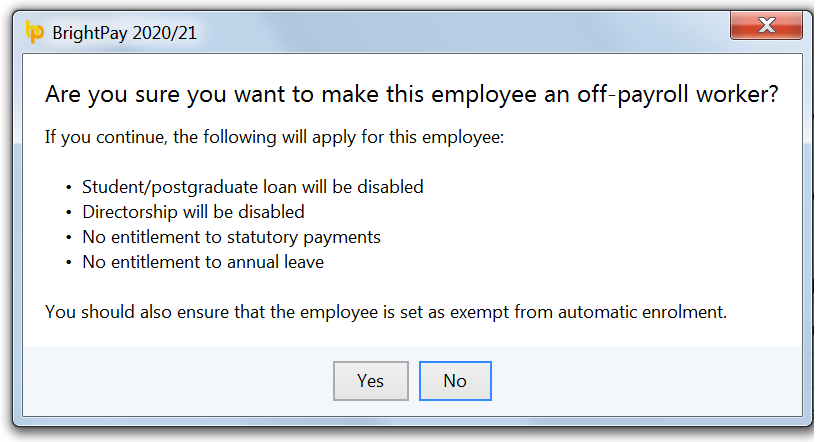Click the bullet dot beside annual leave
Screen dimensions: 822x442
tap(69, 263)
